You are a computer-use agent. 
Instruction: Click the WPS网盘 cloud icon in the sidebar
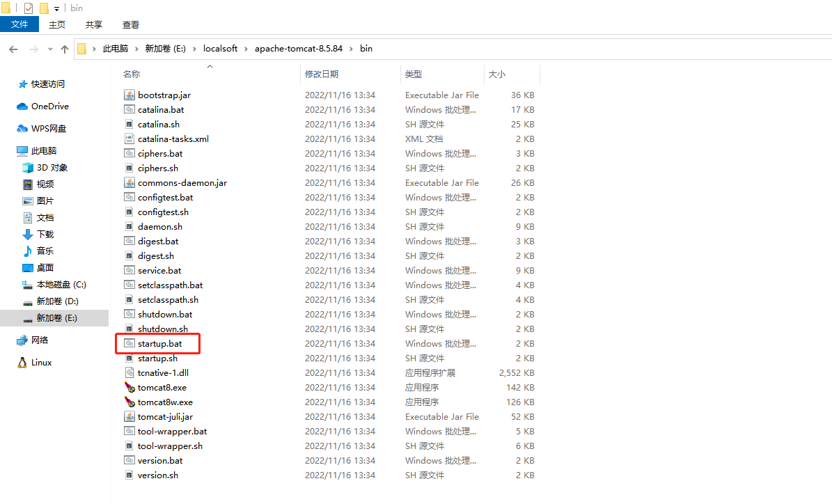pyautogui.click(x=22, y=128)
